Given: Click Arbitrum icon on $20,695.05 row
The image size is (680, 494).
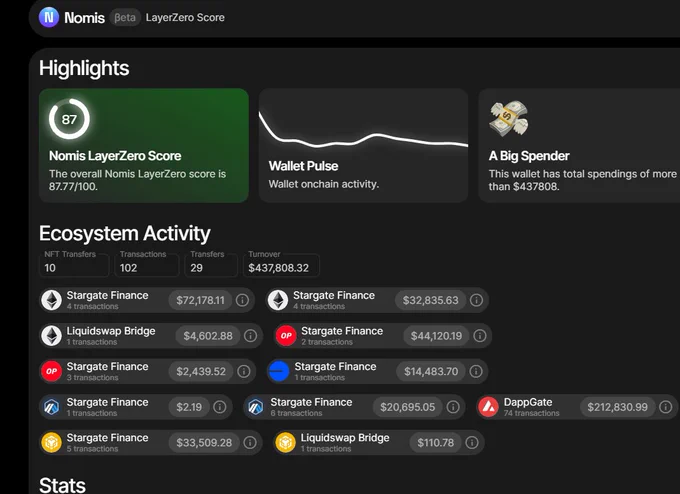Looking at the screenshot, I should 255,407.
